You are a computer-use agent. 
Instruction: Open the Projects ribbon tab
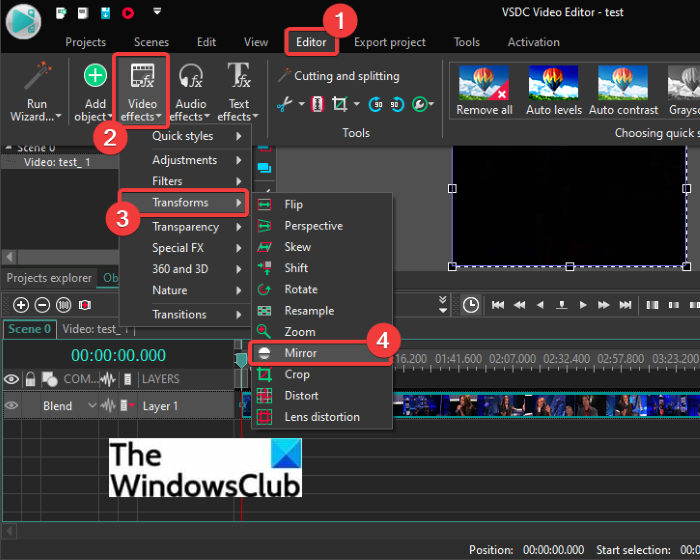(x=86, y=42)
